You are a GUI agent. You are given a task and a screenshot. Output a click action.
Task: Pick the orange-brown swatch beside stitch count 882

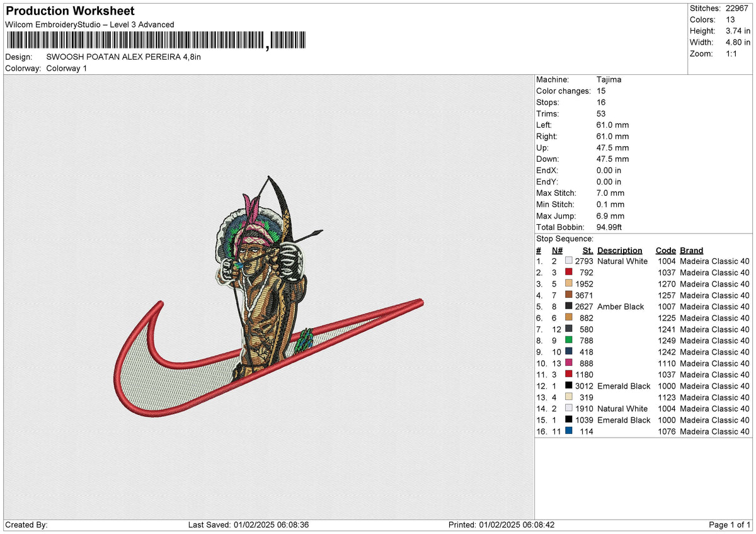569,318
